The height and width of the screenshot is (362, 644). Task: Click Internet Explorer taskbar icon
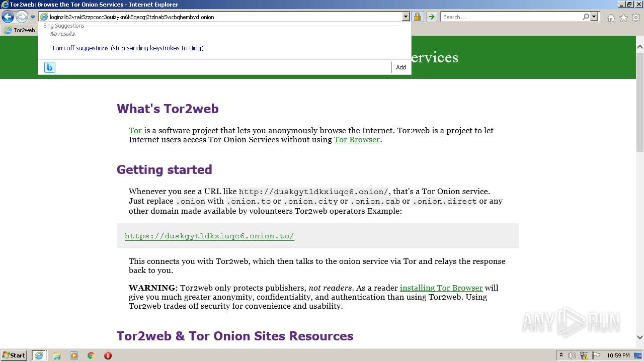[39, 355]
